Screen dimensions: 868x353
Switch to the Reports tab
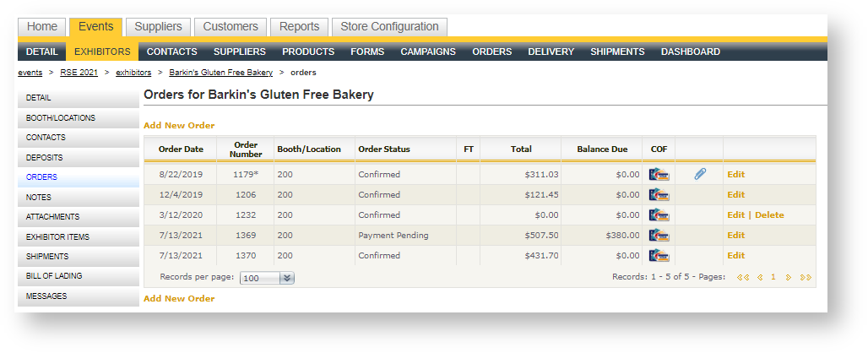pos(300,27)
